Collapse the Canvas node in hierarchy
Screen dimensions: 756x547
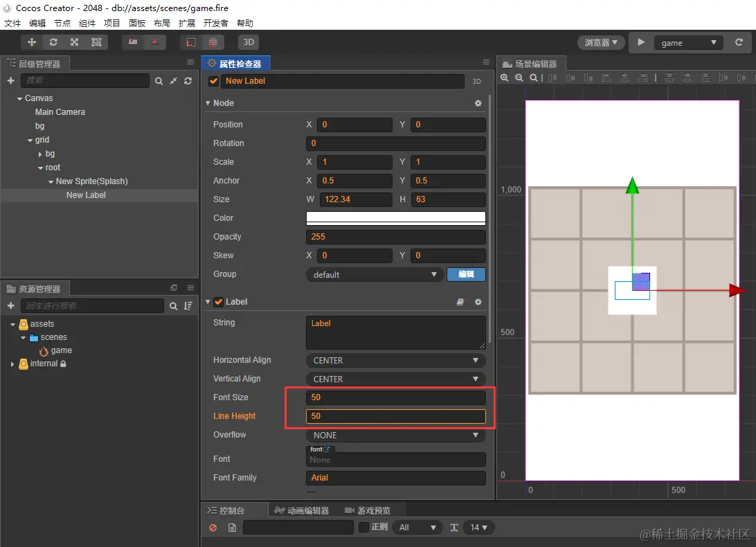point(20,98)
